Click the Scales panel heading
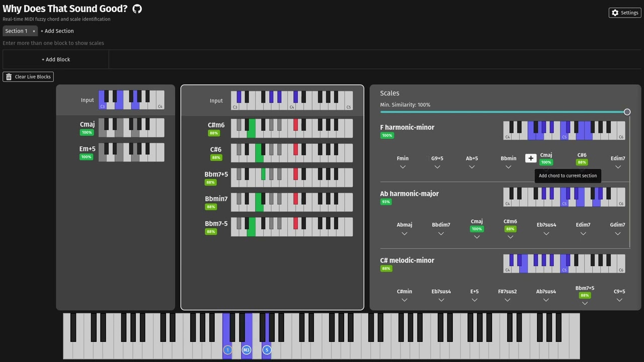The image size is (644, 362). coord(389,93)
